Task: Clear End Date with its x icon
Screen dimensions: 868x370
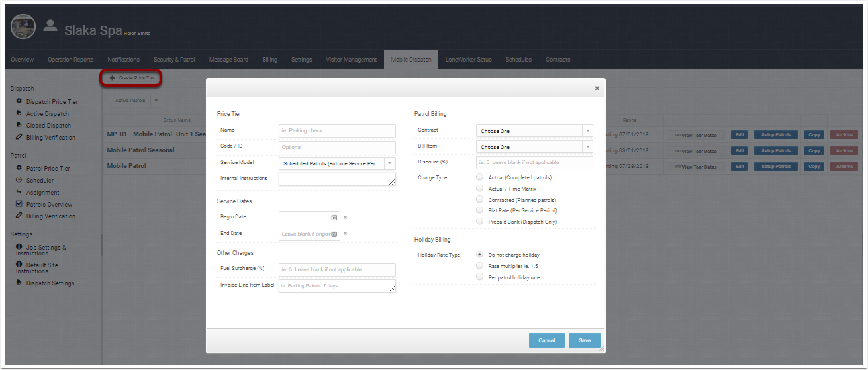Action: [345, 234]
